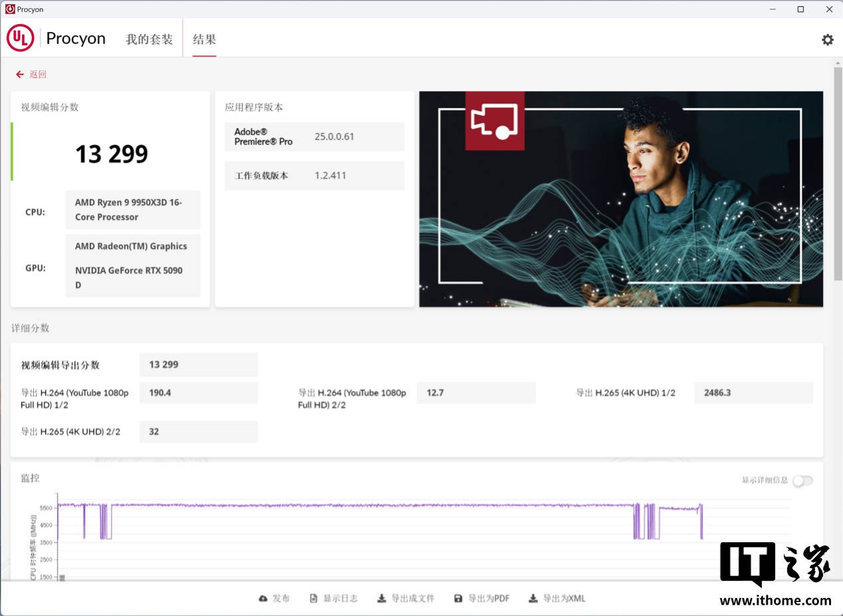
Task: Click the export to file download icon
Action: [382, 599]
